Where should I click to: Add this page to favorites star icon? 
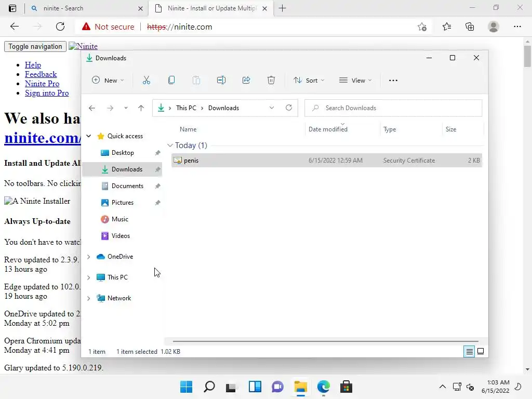tap(422, 26)
